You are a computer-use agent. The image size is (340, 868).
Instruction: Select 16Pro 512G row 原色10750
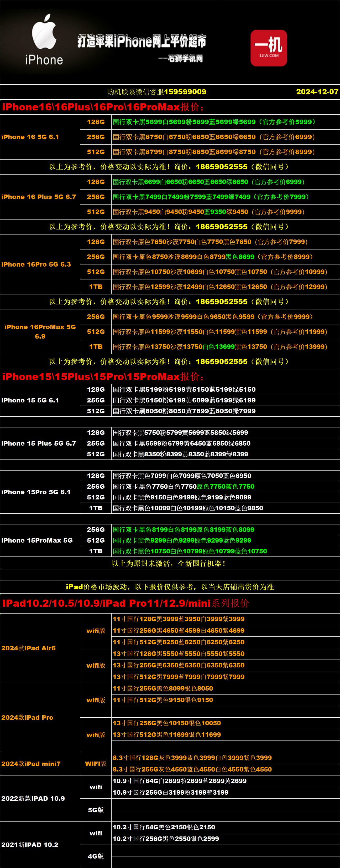[x=225, y=272]
